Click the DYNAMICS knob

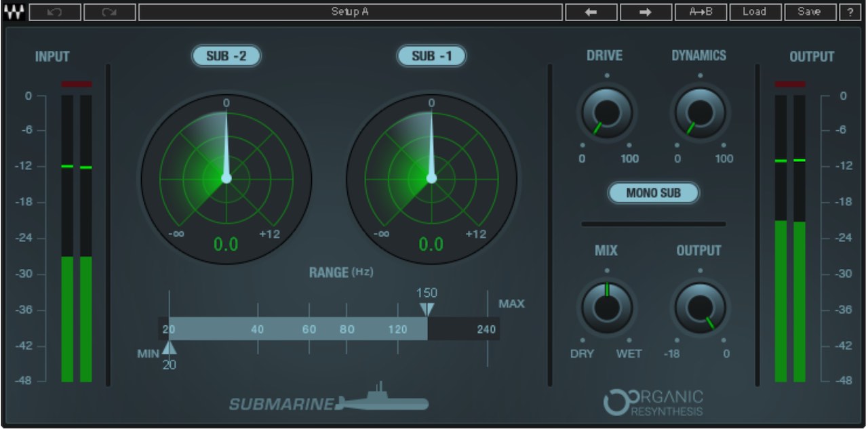(700, 112)
